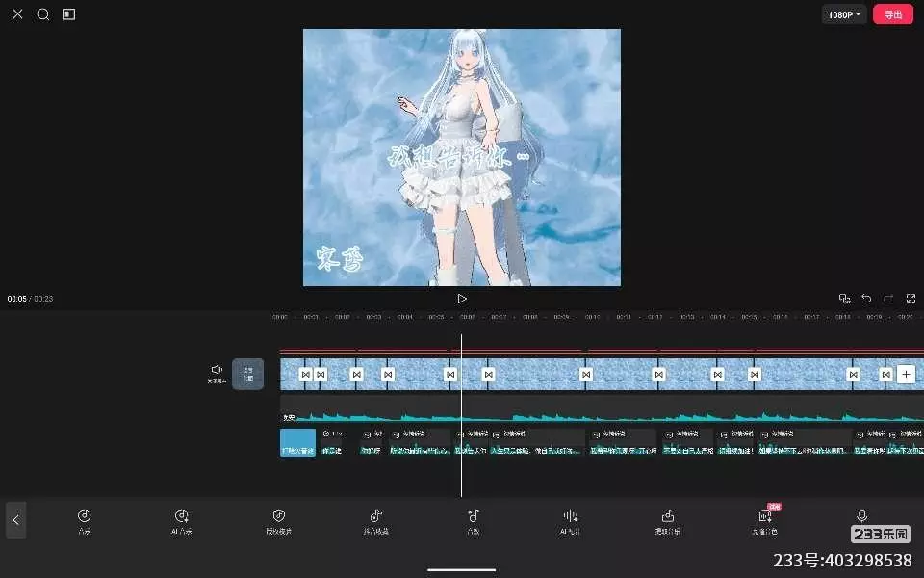Screen dimensions: 924x578
Task: Open the voice clone tool with red badge
Action: click(x=765, y=521)
